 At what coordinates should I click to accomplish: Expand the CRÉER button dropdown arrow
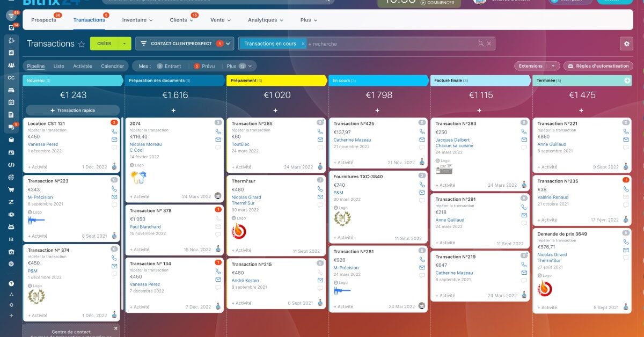125,43
